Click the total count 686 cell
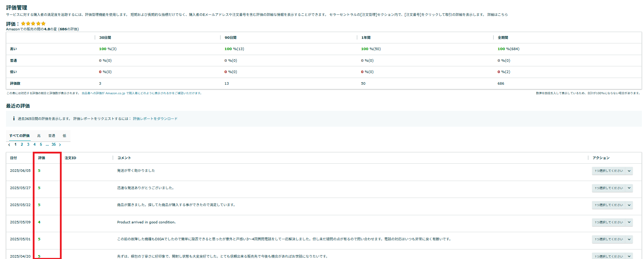 pos(501,84)
